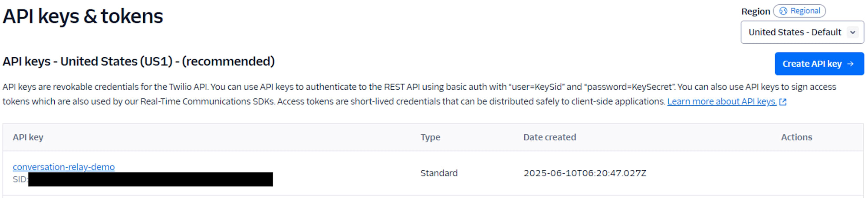Viewport: 868px width, 198px height.
Task: Click the Region label text
Action: point(756,12)
